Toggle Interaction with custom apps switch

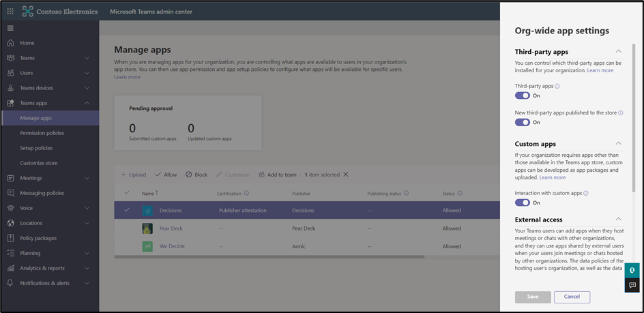pos(523,203)
